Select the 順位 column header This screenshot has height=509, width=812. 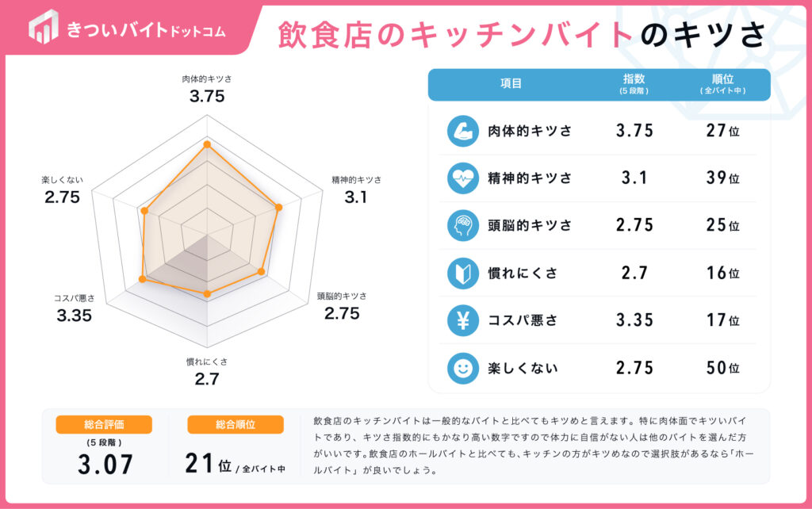click(x=722, y=84)
